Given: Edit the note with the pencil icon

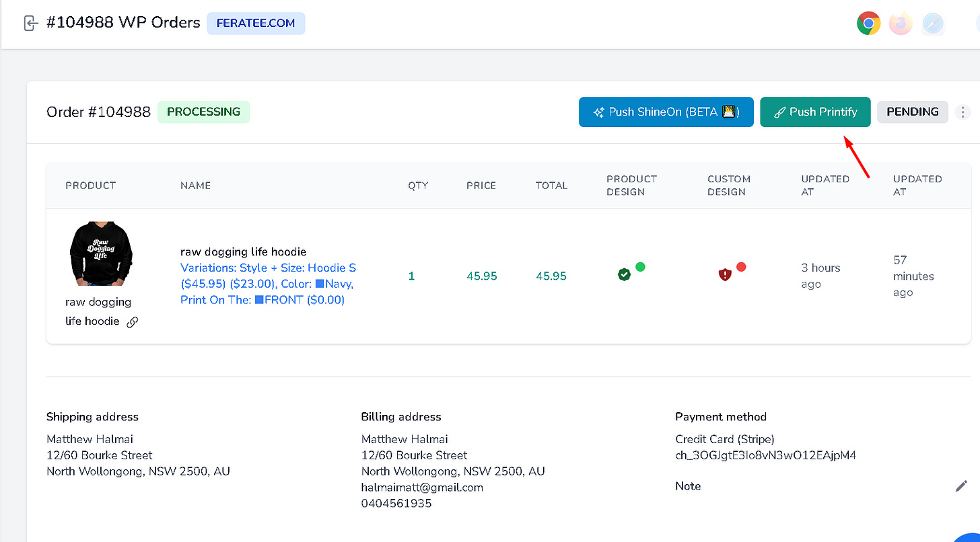Looking at the screenshot, I should coord(961,486).
